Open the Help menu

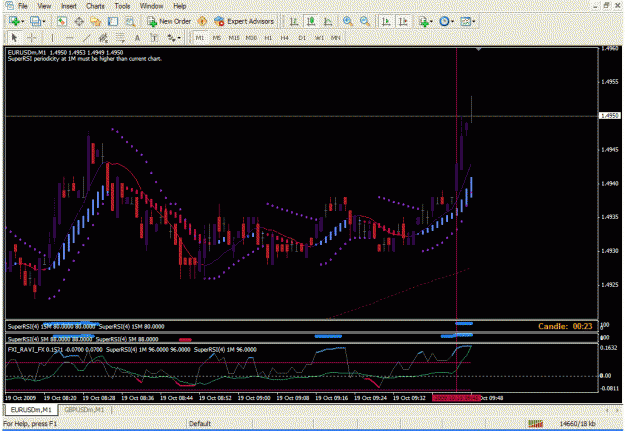click(179, 6)
